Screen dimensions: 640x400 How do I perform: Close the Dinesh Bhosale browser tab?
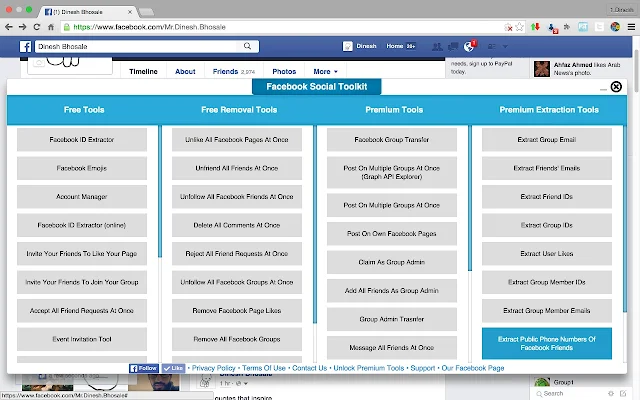click(x=130, y=12)
